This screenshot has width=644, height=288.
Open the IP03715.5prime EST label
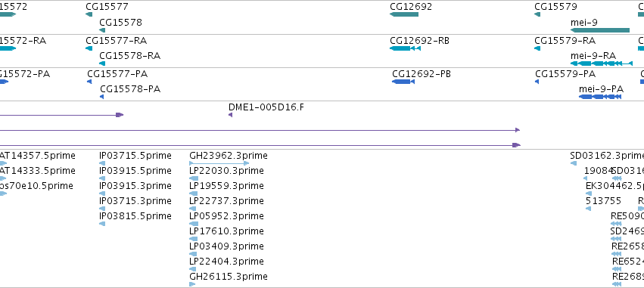click(135, 156)
